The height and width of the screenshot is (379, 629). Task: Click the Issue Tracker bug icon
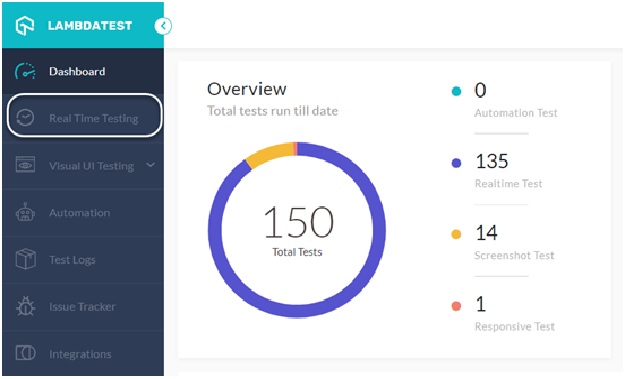(25, 306)
